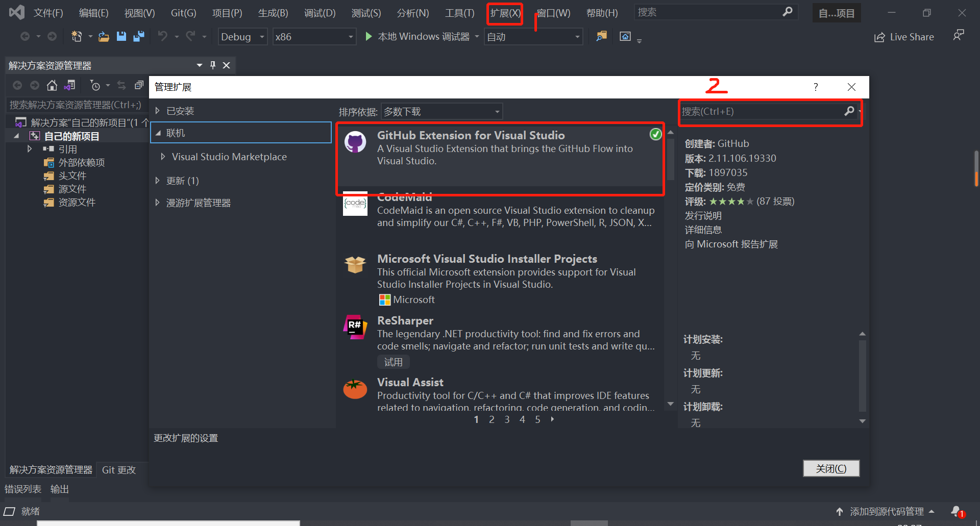Viewport: 980px width, 526px height.
Task: Click the Find in Files toolbar icon
Action: 602,36
